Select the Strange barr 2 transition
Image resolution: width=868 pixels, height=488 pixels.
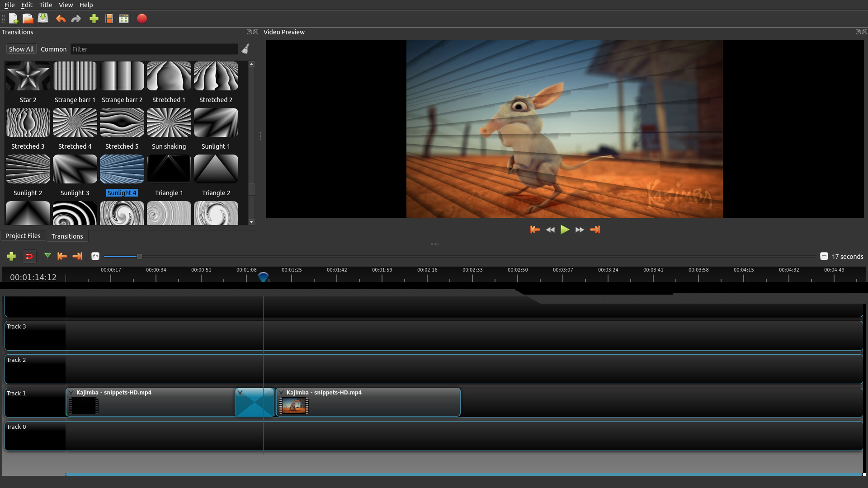click(122, 82)
